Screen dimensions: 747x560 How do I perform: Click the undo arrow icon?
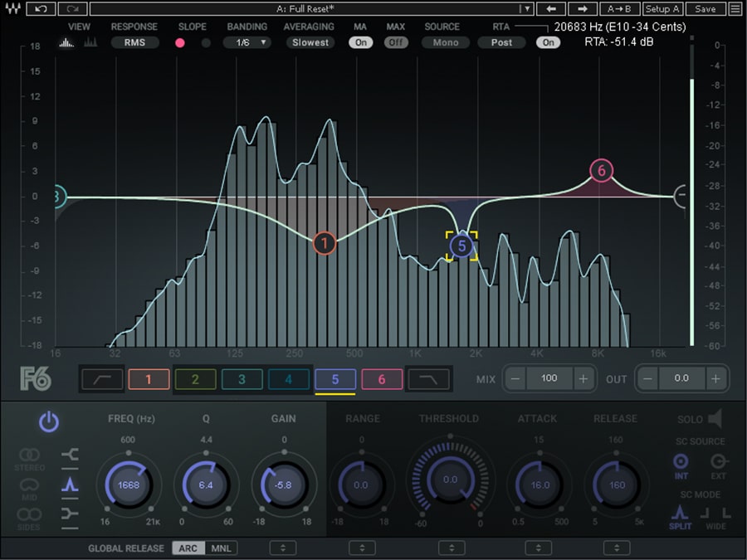(x=41, y=8)
